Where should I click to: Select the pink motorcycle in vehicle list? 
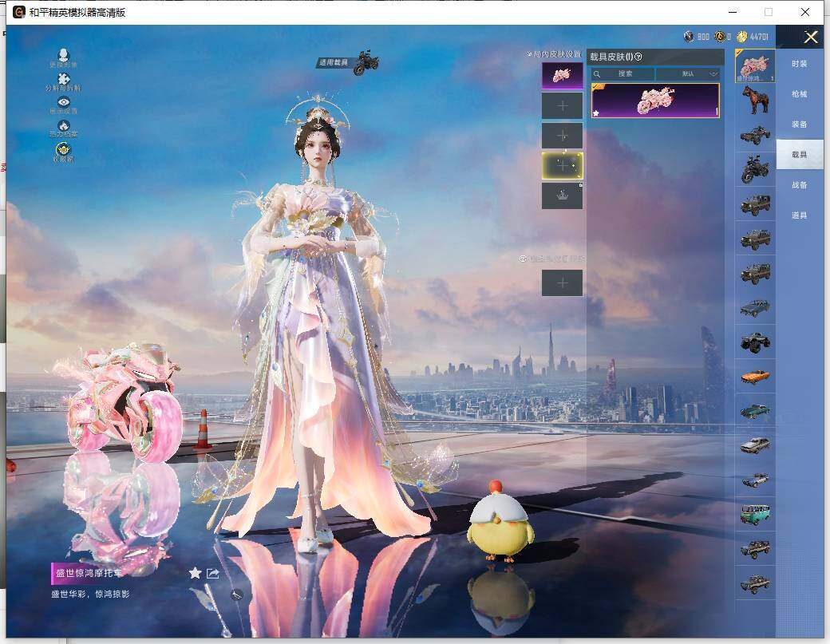click(x=755, y=66)
